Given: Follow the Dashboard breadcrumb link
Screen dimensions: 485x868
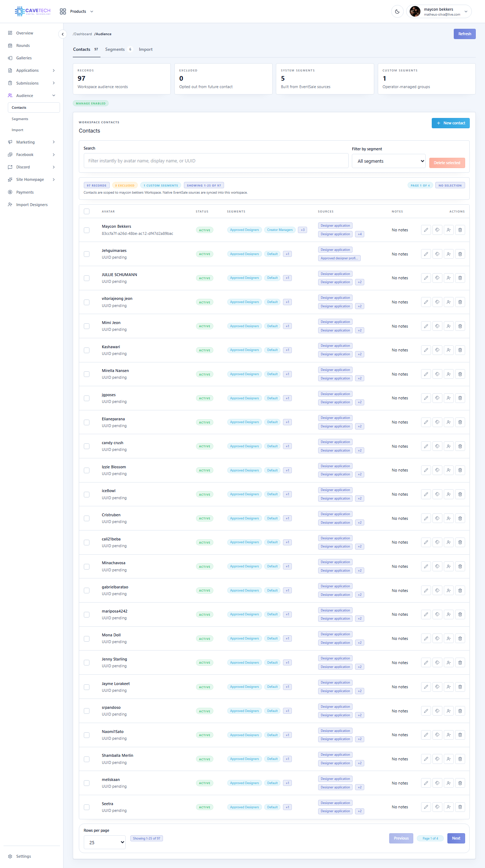Looking at the screenshot, I should (82, 34).
